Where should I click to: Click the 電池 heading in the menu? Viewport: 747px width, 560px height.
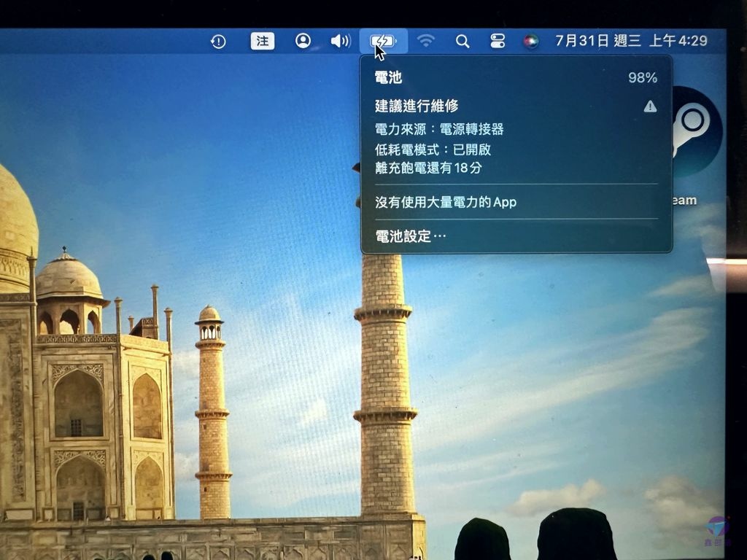(x=388, y=77)
